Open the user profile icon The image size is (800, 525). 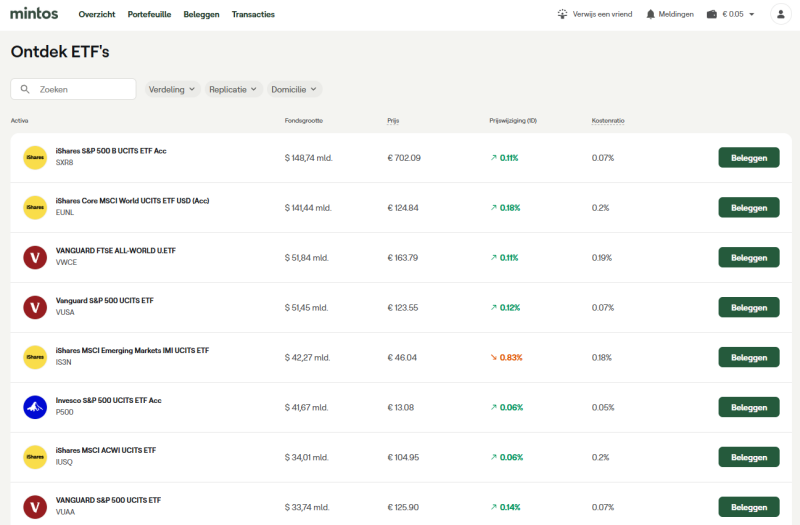click(781, 14)
